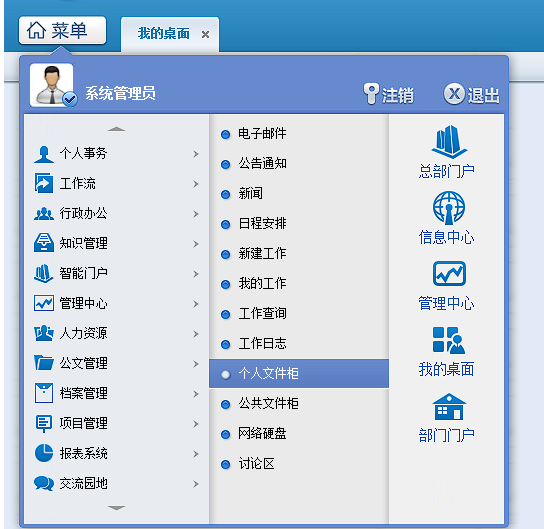Open the 信息中心 globe icon
This screenshot has width=544, height=529.
click(x=449, y=208)
